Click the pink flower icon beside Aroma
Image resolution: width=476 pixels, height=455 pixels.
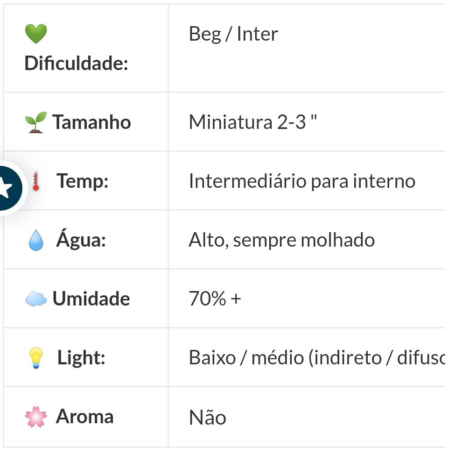pos(36,417)
